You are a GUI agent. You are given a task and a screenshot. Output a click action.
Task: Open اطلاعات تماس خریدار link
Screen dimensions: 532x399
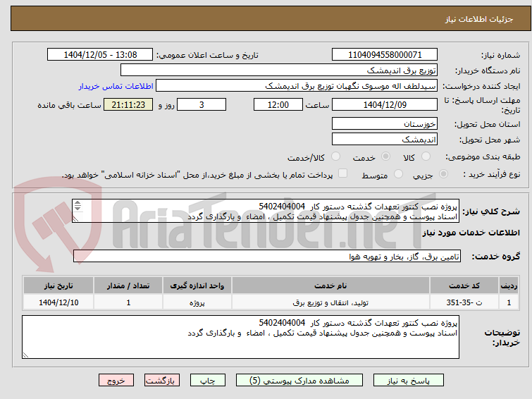click(116, 86)
